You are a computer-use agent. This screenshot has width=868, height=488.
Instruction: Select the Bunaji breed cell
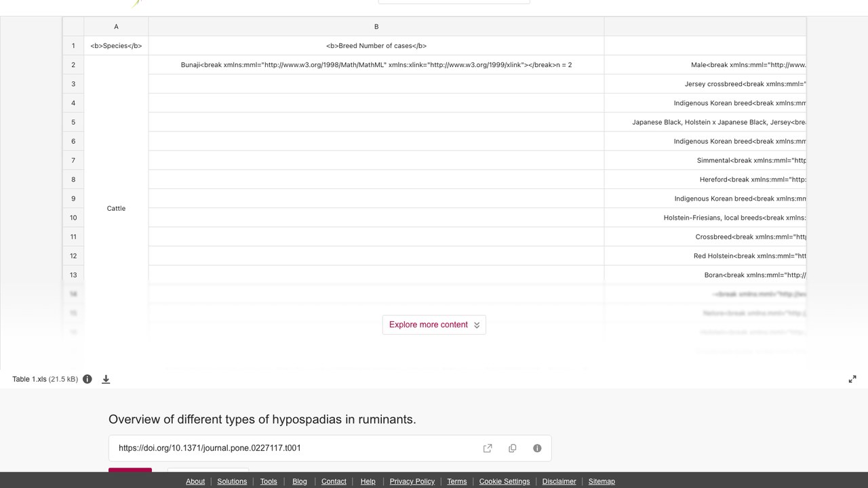tap(376, 64)
